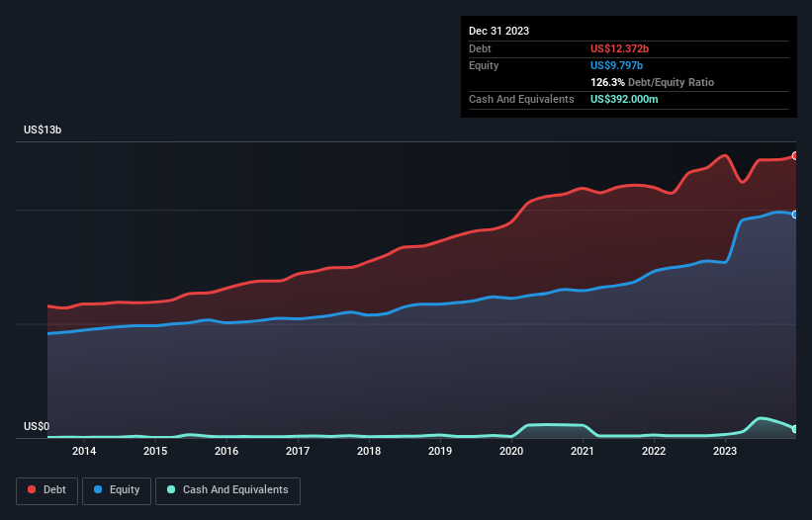Toggle the Equity series legend button
The image size is (812, 520).
[117, 490]
